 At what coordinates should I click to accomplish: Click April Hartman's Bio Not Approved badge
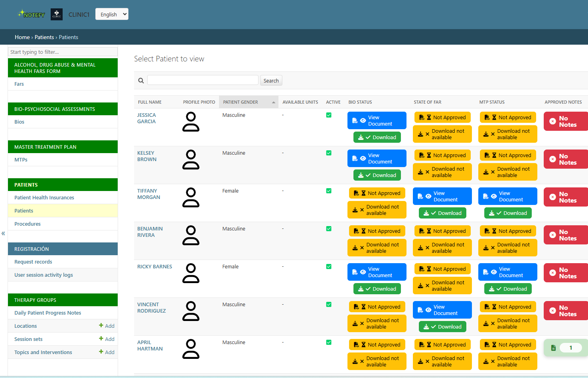[x=377, y=345]
